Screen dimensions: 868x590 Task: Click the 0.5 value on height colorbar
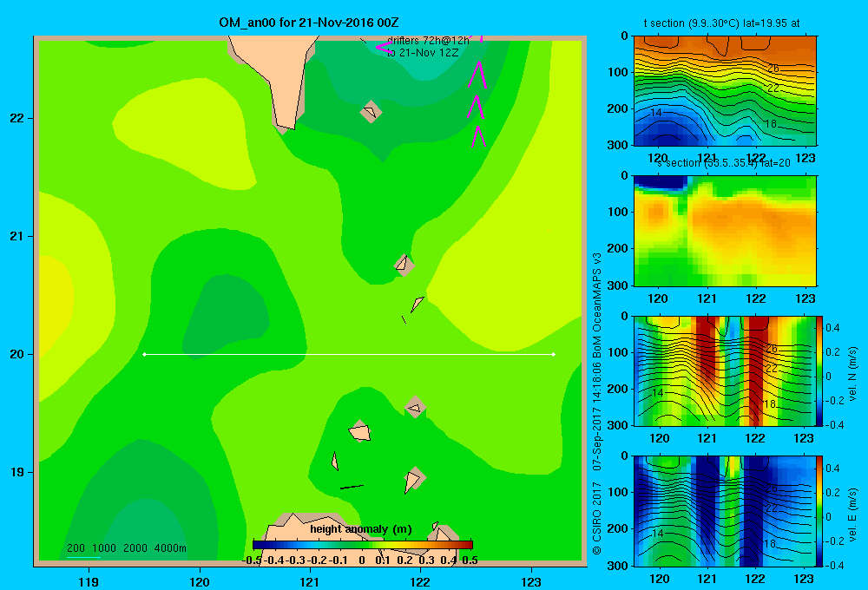[470, 560]
